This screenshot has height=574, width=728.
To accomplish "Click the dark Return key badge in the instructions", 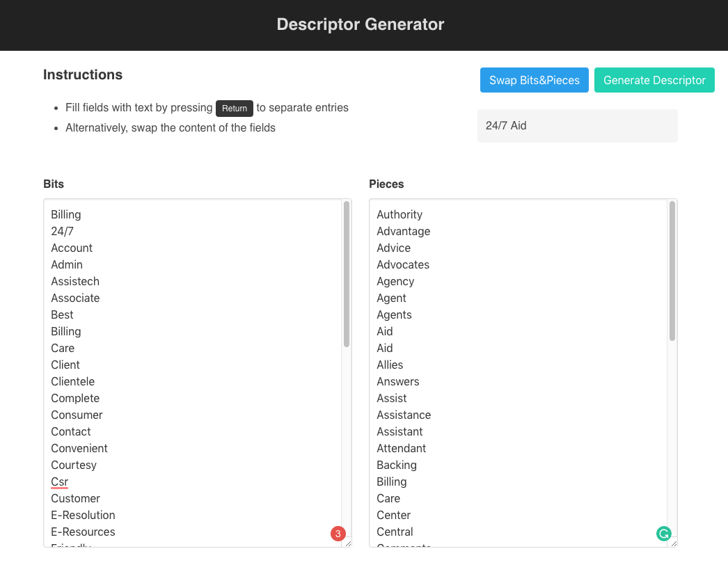I will click(x=235, y=108).
